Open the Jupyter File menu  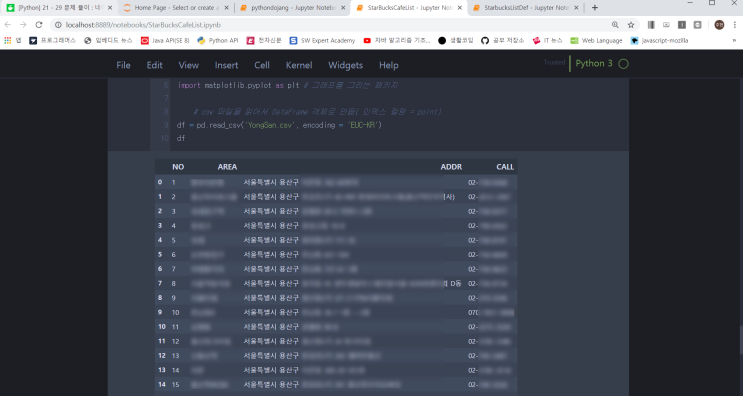(123, 65)
